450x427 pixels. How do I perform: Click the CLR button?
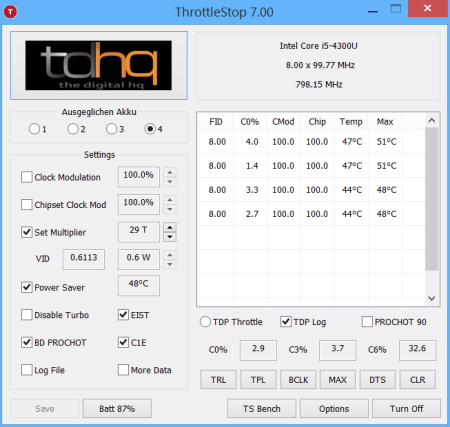tap(418, 379)
